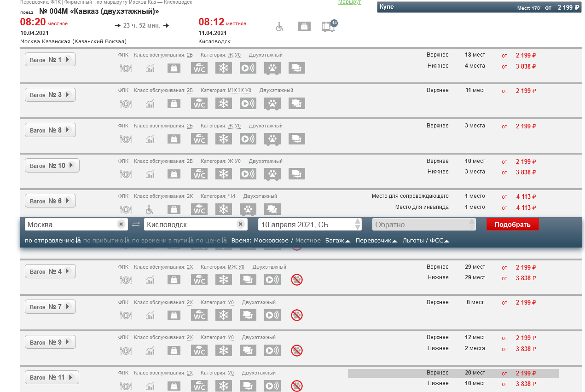The width and height of the screenshot is (585, 392).
Task: Click the bedding linen icon for wagon №7
Action: [248, 315]
